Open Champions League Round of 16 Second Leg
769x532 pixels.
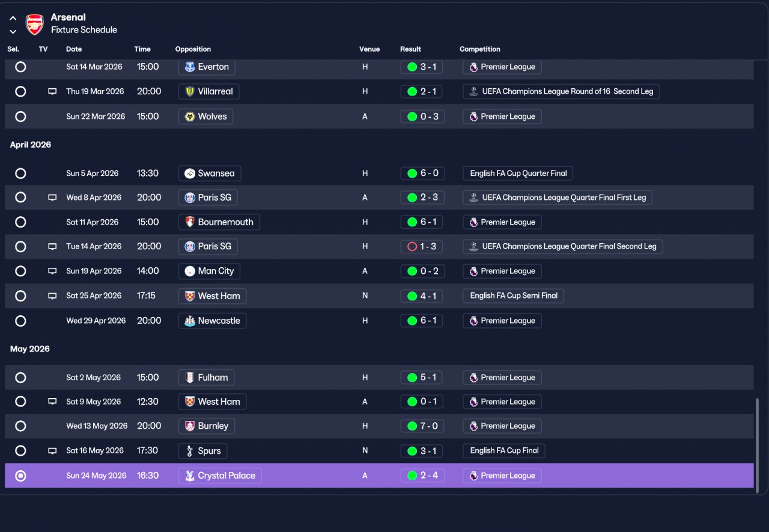(x=561, y=91)
